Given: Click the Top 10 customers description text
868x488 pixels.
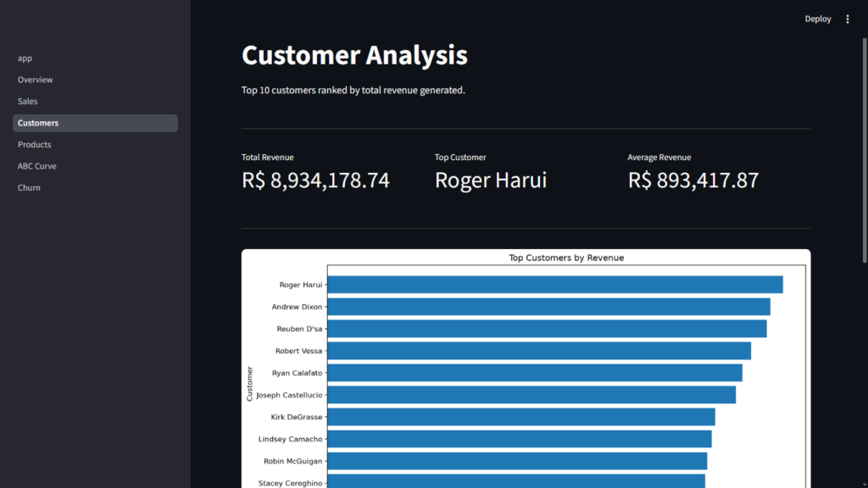Looking at the screenshot, I should (353, 90).
